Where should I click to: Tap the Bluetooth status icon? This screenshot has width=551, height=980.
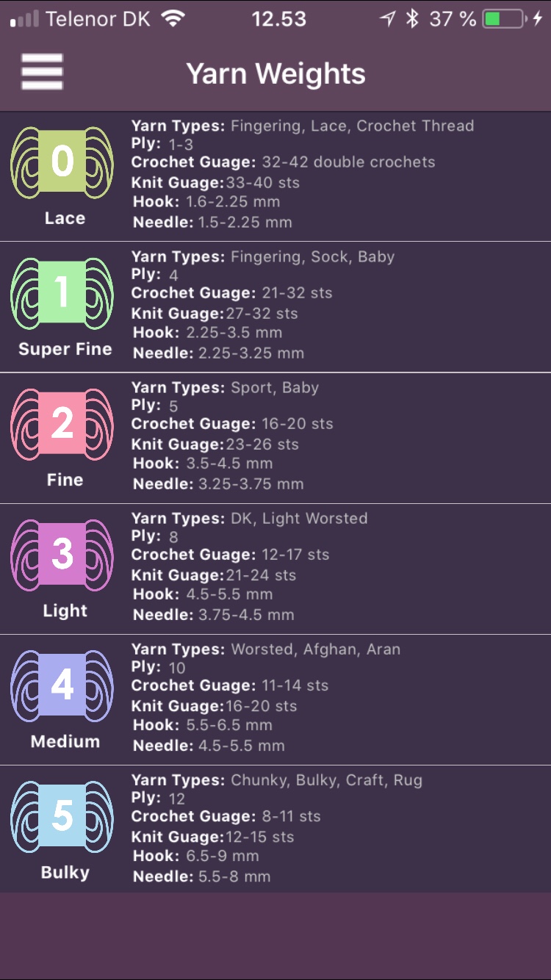[412, 19]
